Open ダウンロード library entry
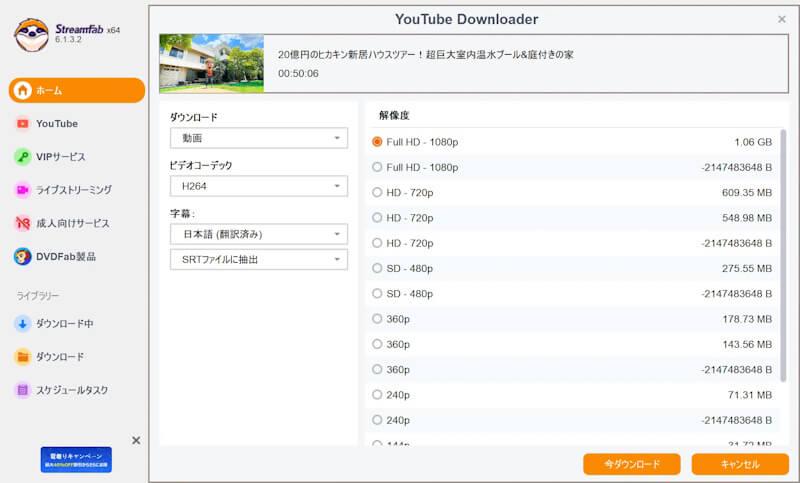Screen dimensions: 800x483 click(x=60, y=357)
